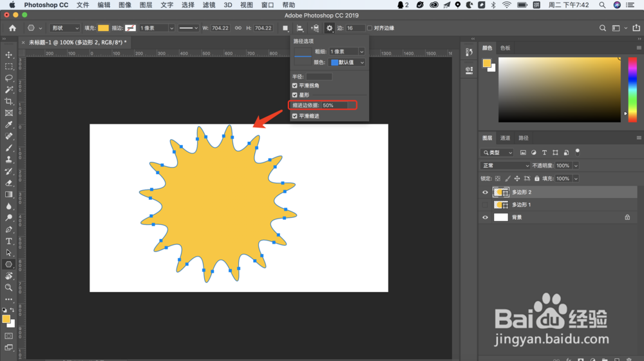The width and height of the screenshot is (644, 361).
Task: Click the fill color swatch in options bar
Action: point(104,28)
